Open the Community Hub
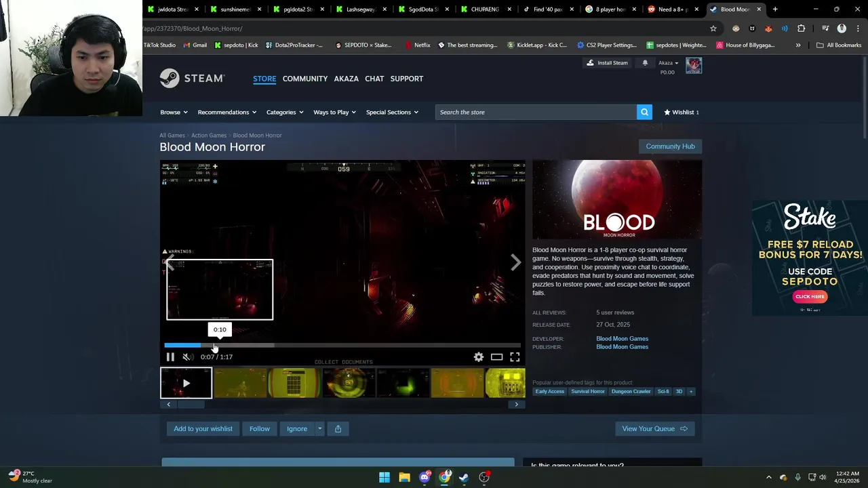The width and height of the screenshot is (868, 488). coord(670,146)
